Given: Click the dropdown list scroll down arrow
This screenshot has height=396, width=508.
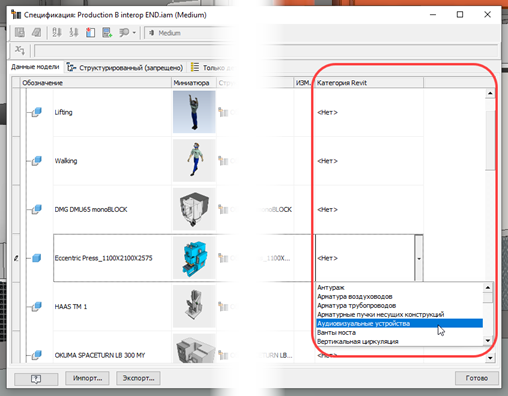Looking at the screenshot, I should (x=488, y=341).
